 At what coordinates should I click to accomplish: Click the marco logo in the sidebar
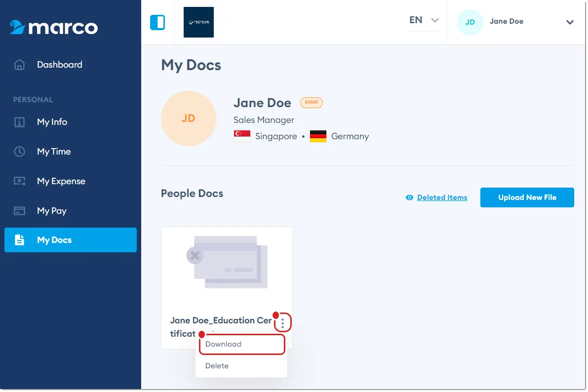(54, 27)
